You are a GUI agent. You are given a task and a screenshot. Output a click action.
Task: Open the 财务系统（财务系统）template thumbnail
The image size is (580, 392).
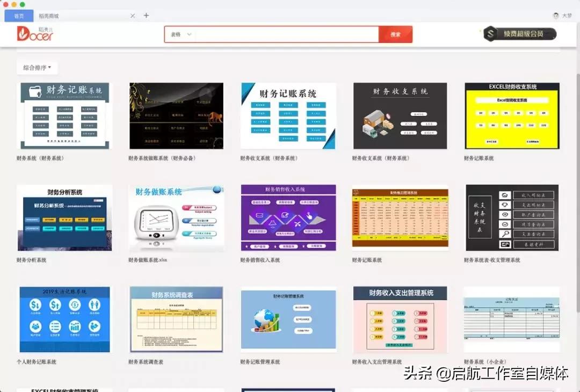coord(63,115)
